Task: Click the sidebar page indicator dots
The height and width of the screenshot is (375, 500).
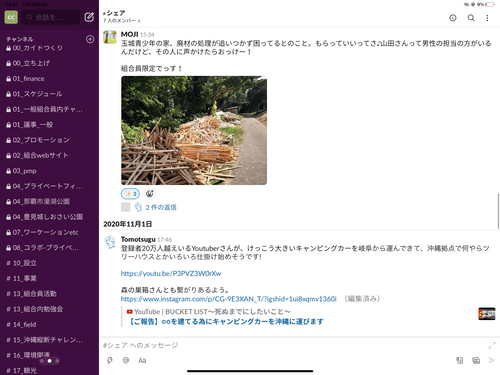Action: tap(49, 361)
